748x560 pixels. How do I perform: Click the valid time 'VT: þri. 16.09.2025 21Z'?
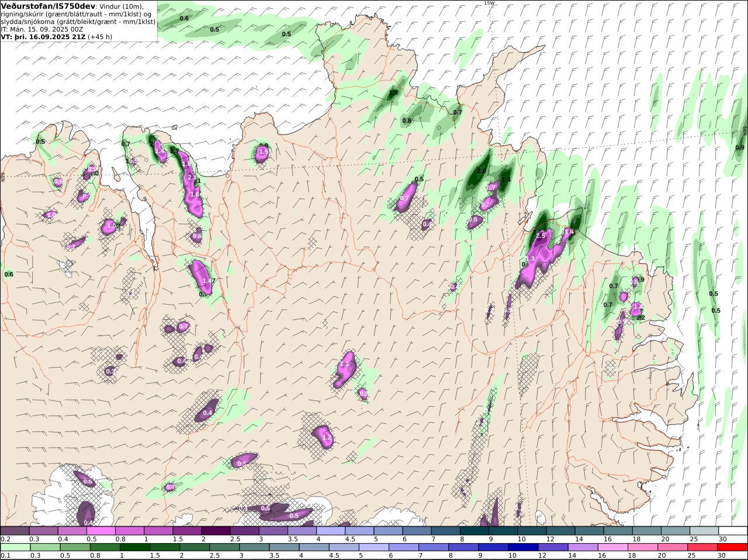(43, 37)
